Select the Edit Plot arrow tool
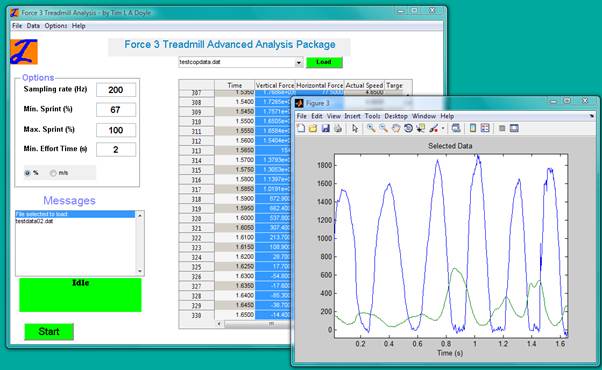This screenshot has width=602, height=370. coord(355,128)
